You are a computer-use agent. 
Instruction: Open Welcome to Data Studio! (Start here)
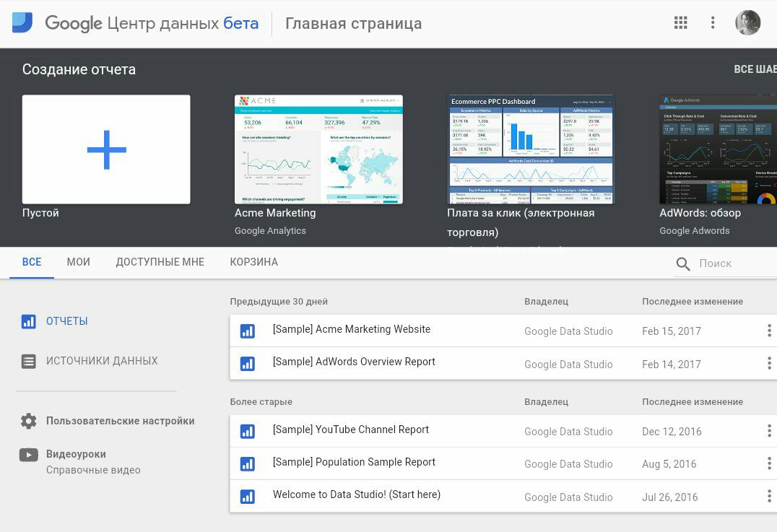click(x=357, y=495)
